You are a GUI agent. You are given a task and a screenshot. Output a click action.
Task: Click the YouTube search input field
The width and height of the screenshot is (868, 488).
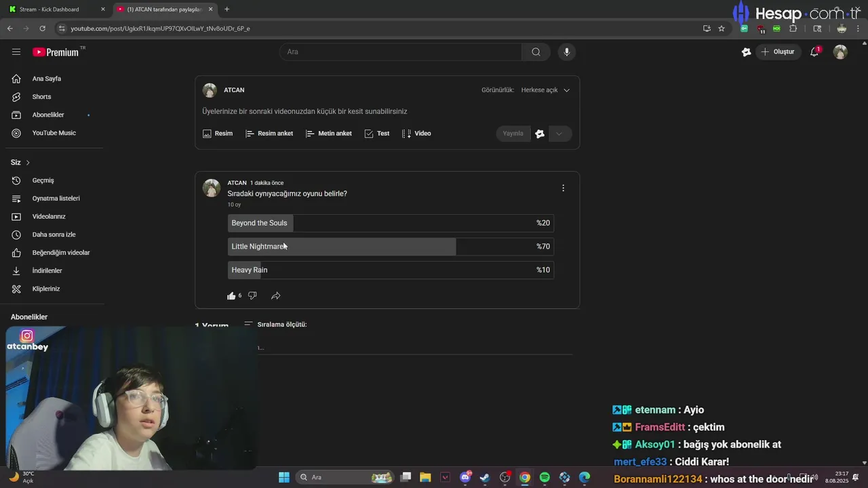[x=401, y=52]
